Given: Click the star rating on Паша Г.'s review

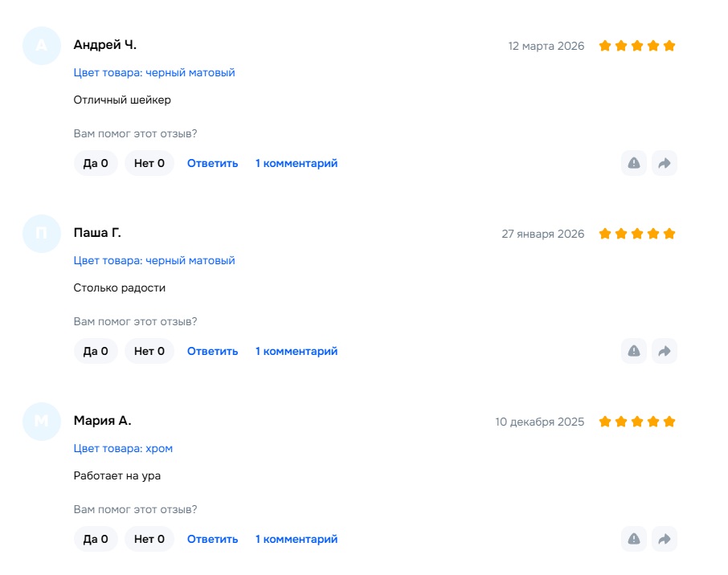Looking at the screenshot, I should pos(637,234).
